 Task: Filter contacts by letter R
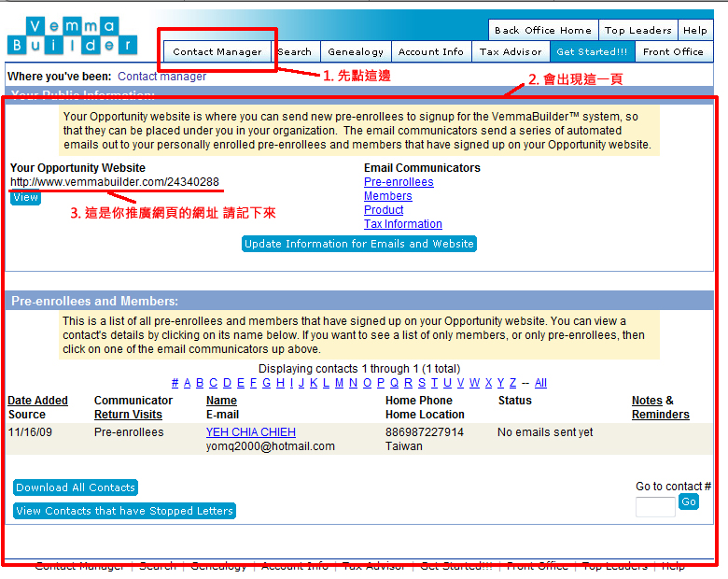coord(408,383)
